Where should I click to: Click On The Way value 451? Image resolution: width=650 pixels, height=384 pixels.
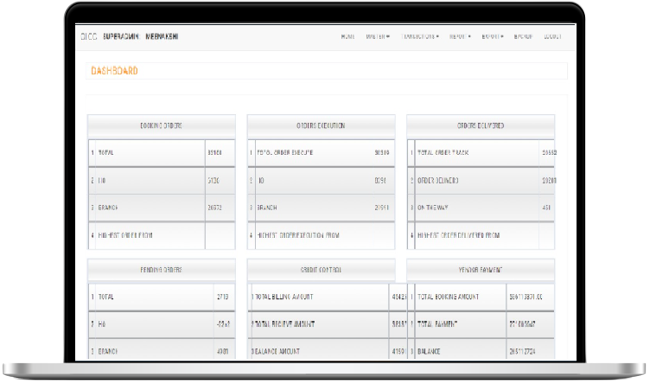point(546,208)
